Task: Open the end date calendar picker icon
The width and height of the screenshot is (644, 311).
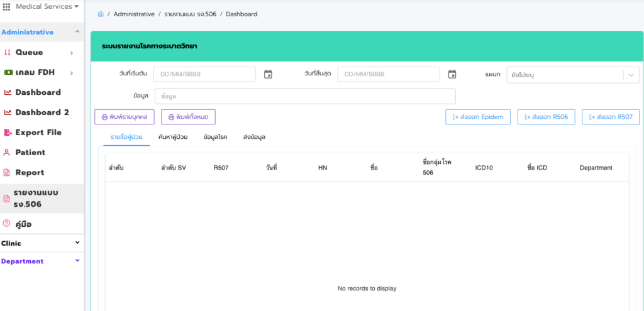Action: click(452, 74)
